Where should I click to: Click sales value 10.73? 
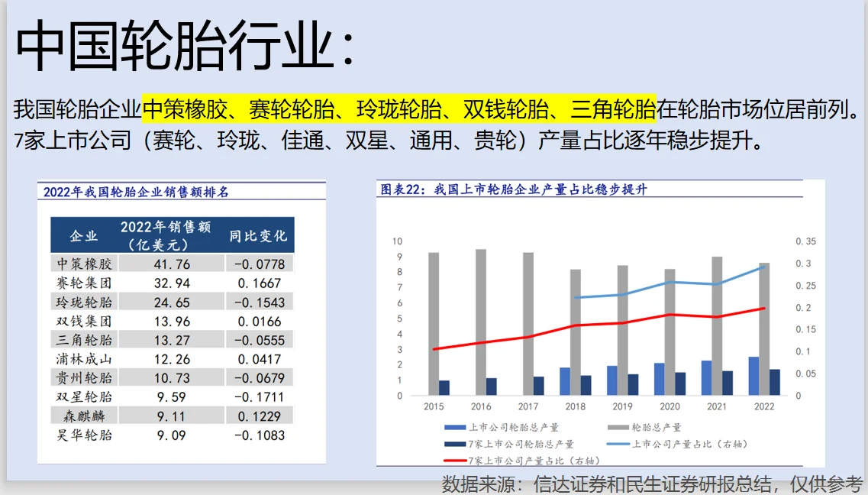(173, 377)
